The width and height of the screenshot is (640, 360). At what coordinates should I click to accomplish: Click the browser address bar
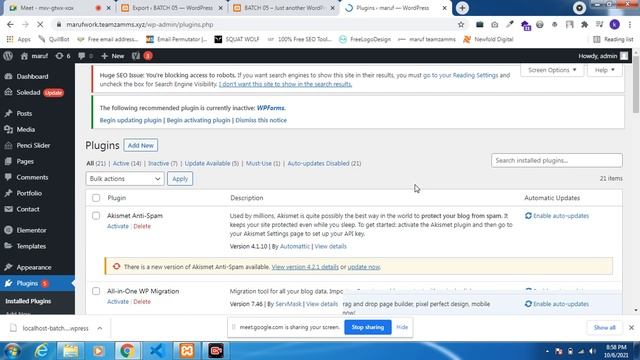(x=257, y=24)
